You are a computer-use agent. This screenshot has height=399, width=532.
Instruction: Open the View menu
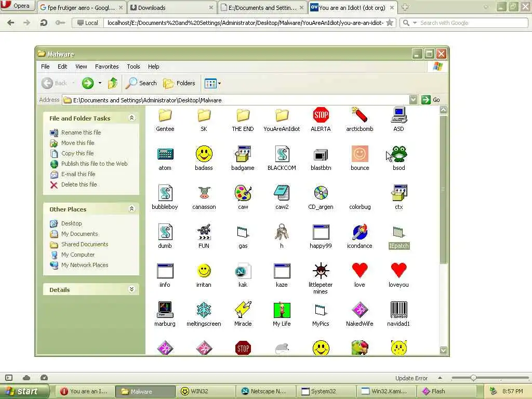click(81, 66)
